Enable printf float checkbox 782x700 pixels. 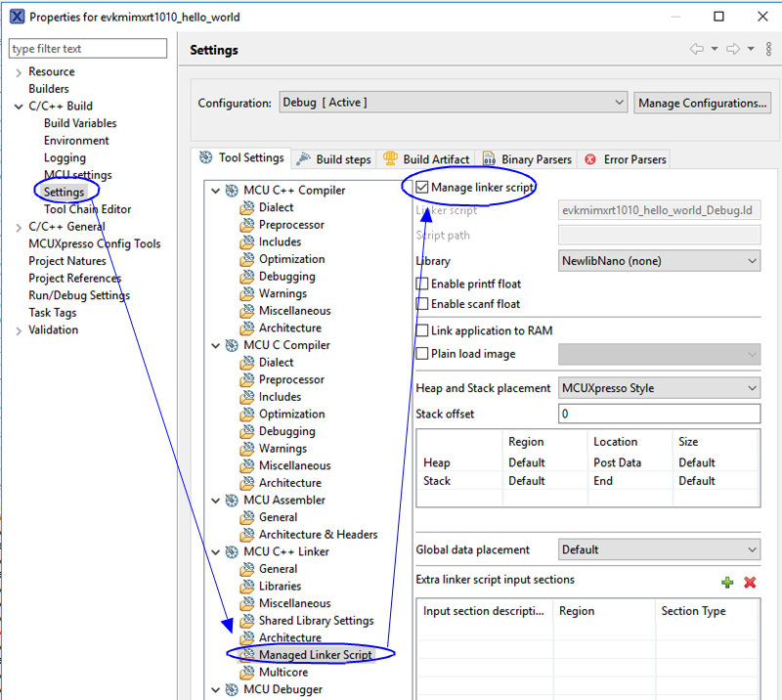tap(422, 284)
